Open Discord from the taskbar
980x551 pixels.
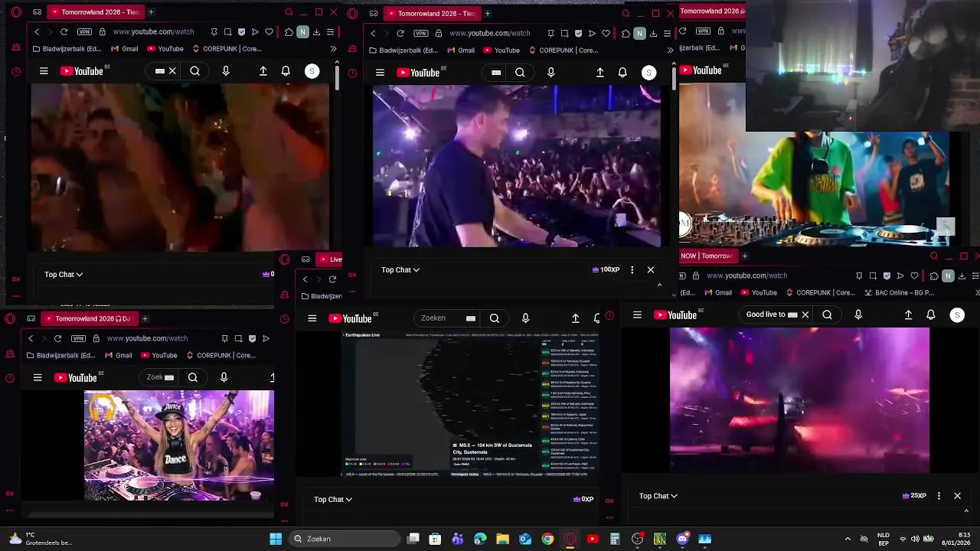point(682,539)
